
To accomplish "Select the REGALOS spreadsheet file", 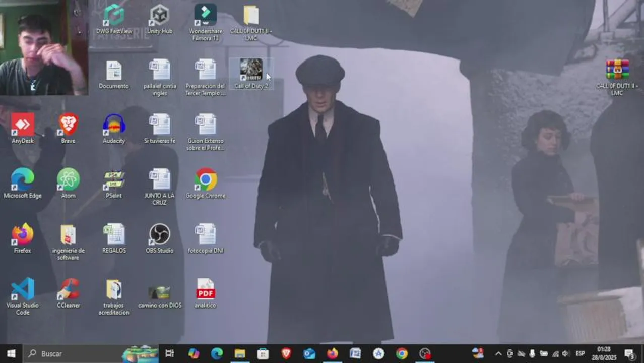I will coord(114,238).
